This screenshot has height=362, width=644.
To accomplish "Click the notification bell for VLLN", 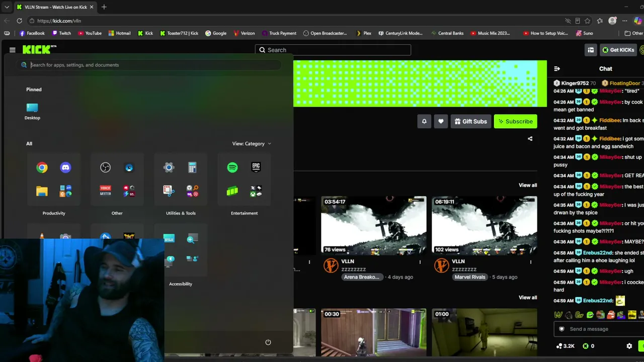I will click(x=424, y=121).
